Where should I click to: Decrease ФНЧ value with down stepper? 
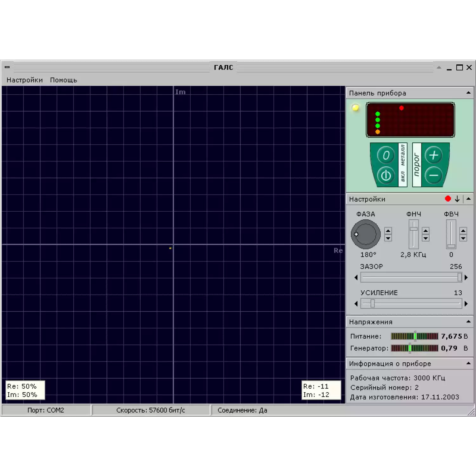[426, 238]
